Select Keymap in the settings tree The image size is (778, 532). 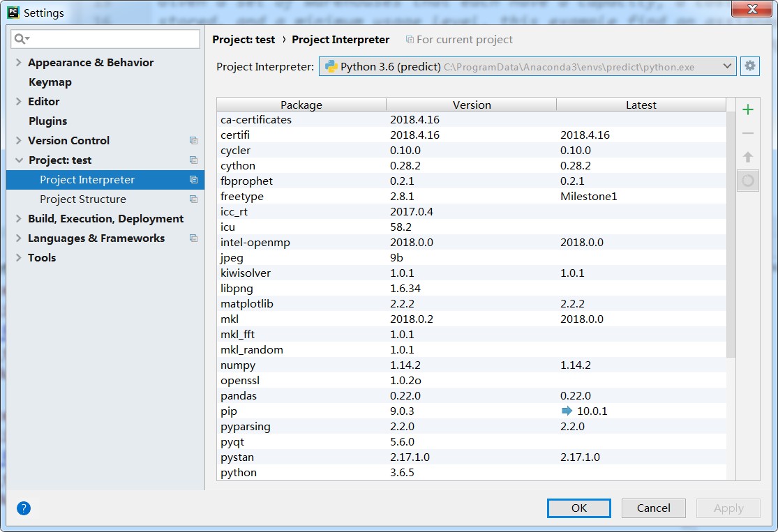tap(50, 82)
